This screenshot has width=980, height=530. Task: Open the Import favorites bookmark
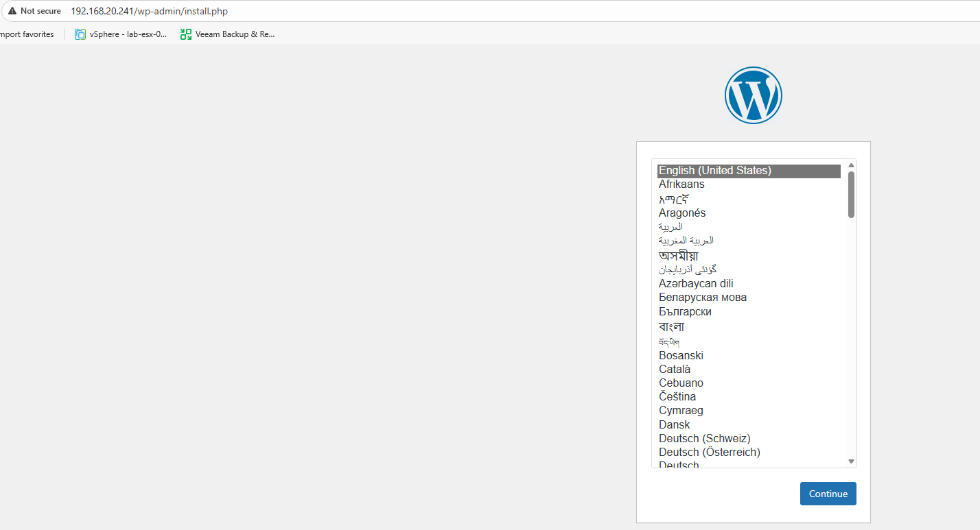click(x=27, y=34)
